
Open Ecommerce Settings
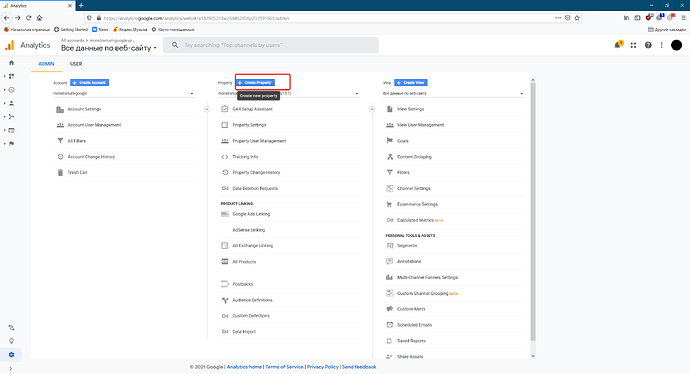click(417, 204)
